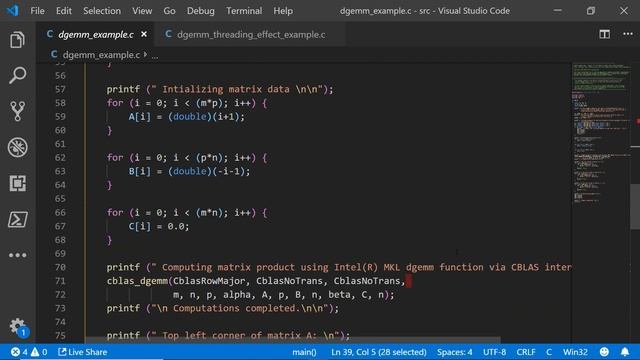The height and width of the screenshot is (360, 640).
Task: Open the View menu
Action: point(142,11)
